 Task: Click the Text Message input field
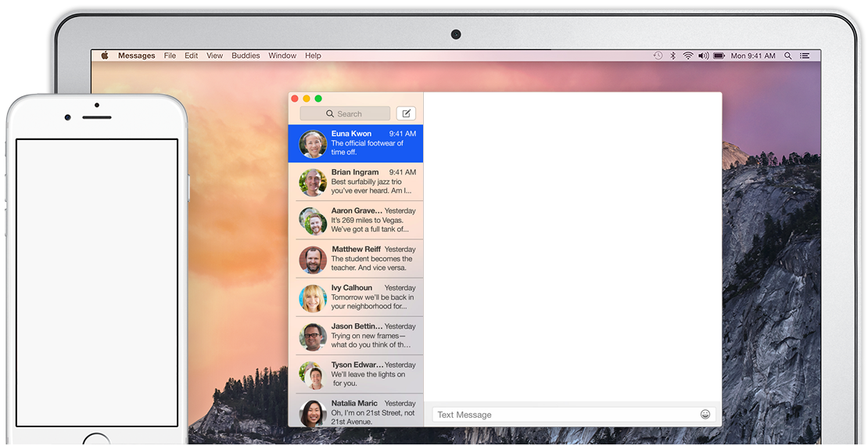[x=574, y=415]
